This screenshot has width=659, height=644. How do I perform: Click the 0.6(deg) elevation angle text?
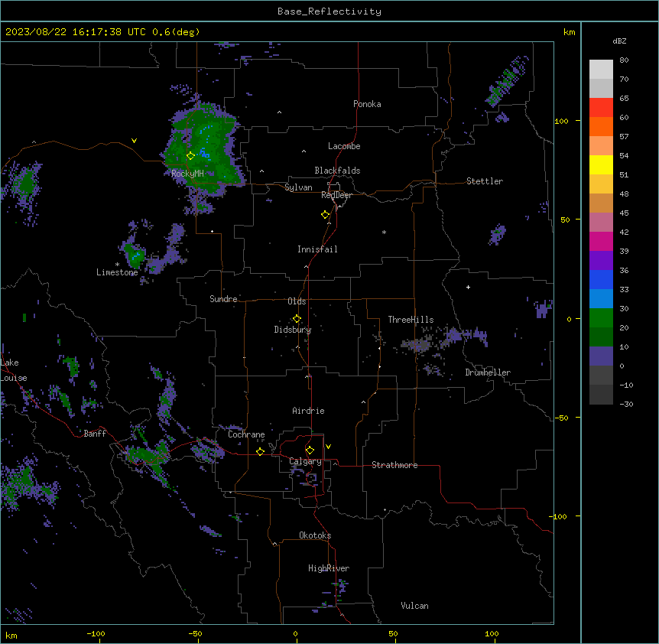[176, 32]
